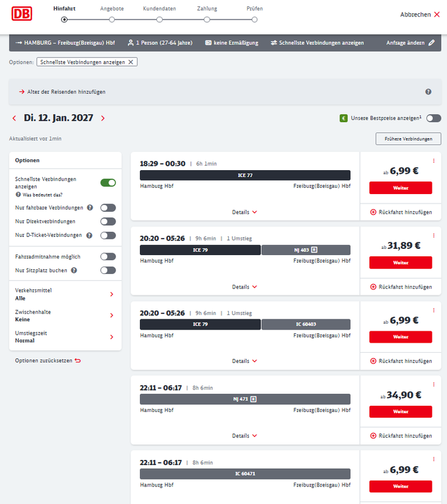Click Weiter for the IC 60471 connection
Screen dimensions: 447x504
pyautogui.click(x=400, y=486)
